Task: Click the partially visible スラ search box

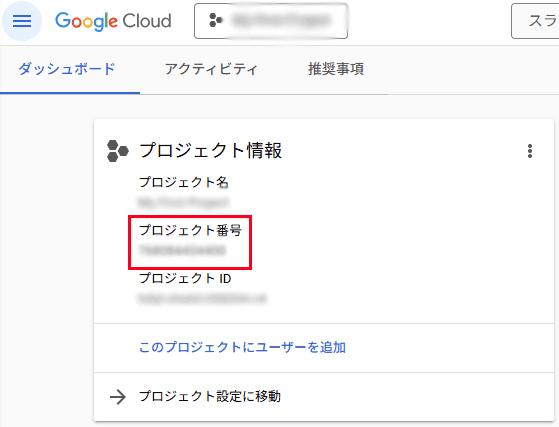Action: [535, 21]
